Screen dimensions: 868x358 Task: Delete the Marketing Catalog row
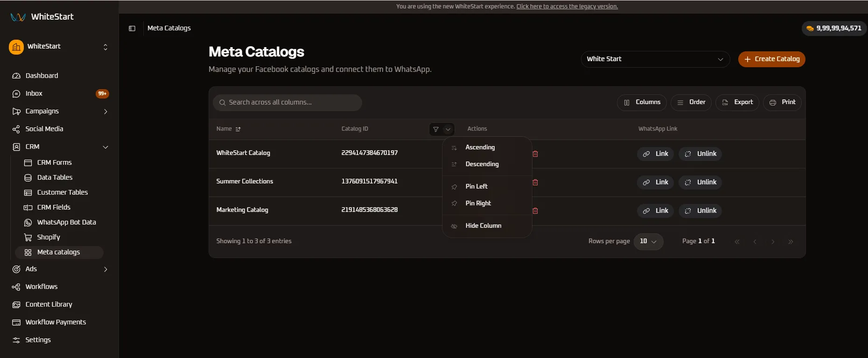[x=535, y=211]
